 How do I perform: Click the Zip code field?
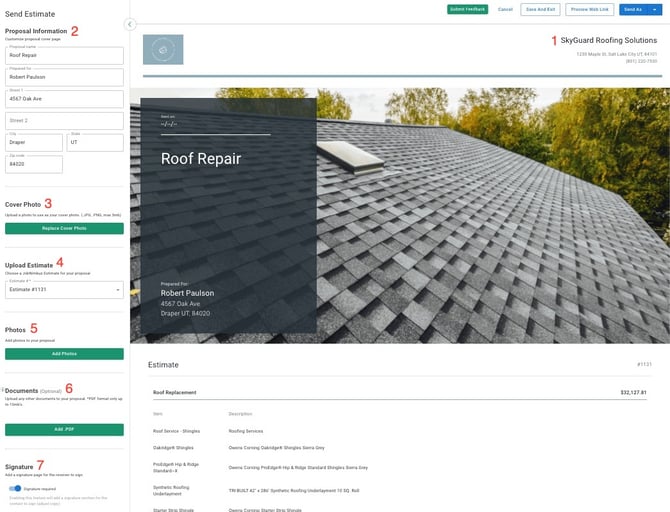34,165
